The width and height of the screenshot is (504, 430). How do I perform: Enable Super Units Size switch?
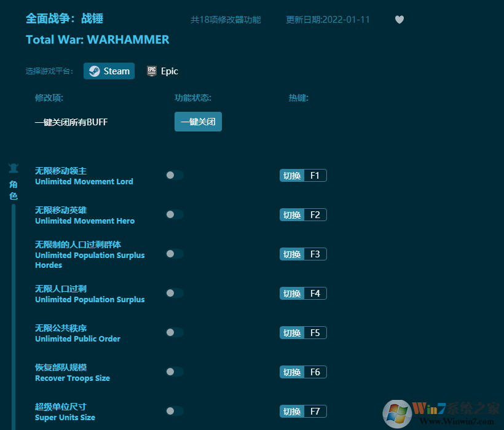coord(175,411)
